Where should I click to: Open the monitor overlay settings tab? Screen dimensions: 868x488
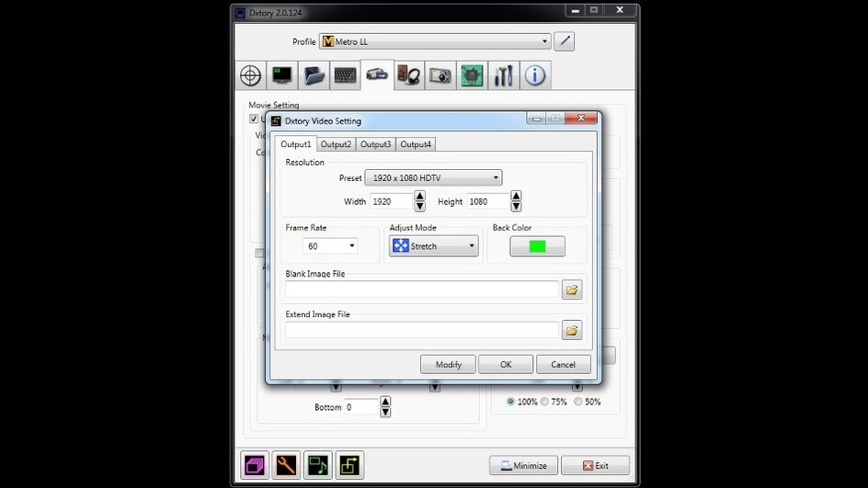pyautogui.click(x=281, y=75)
